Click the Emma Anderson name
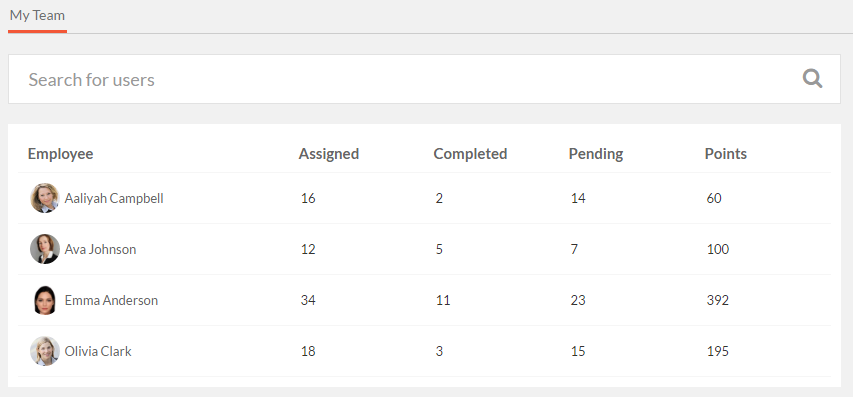This screenshot has width=853, height=397. [x=111, y=300]
